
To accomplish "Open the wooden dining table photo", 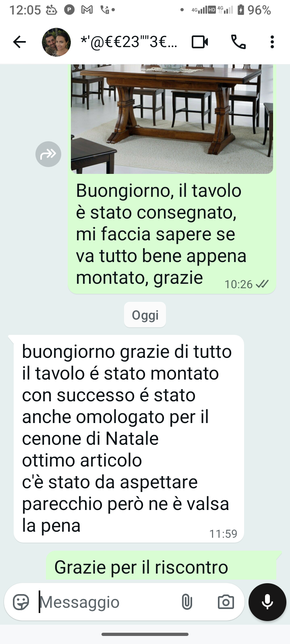I will click(x=172, y=119).
